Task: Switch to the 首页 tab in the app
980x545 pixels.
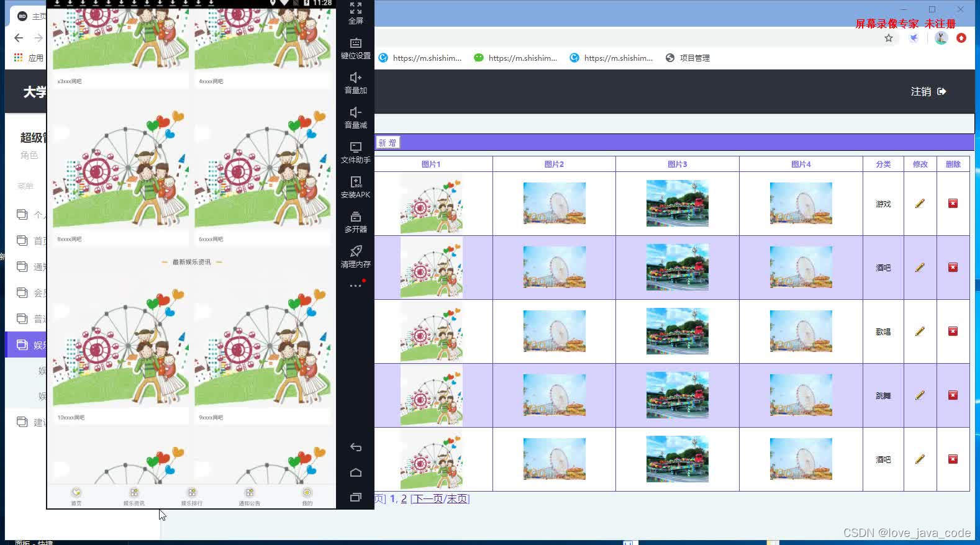Action: 76,497
